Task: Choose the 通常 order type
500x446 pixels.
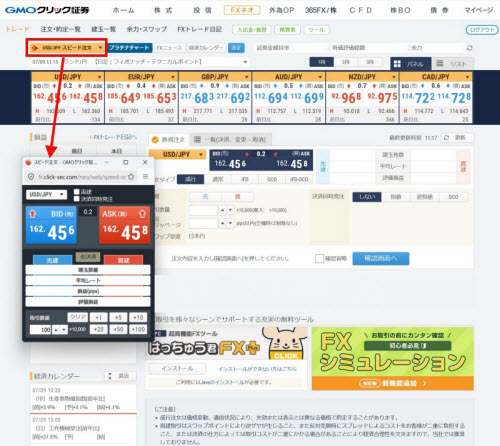Action: click(x=218, y=179)
